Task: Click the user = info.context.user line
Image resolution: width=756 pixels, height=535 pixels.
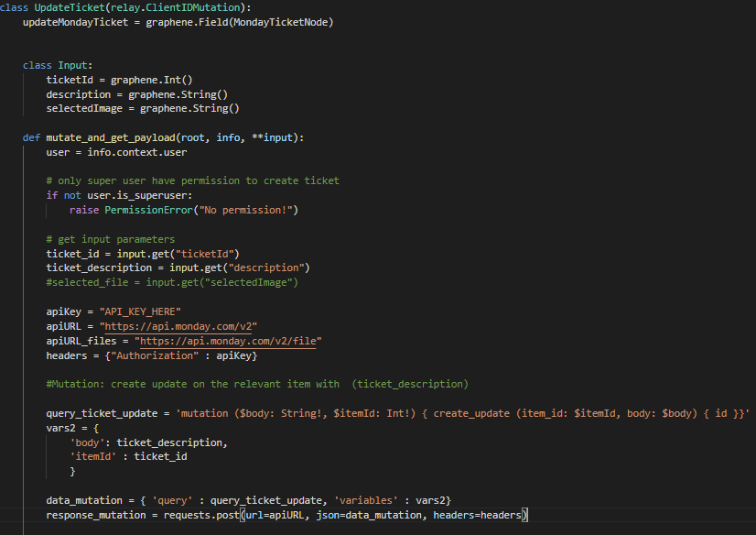Action: pos(116,152)
